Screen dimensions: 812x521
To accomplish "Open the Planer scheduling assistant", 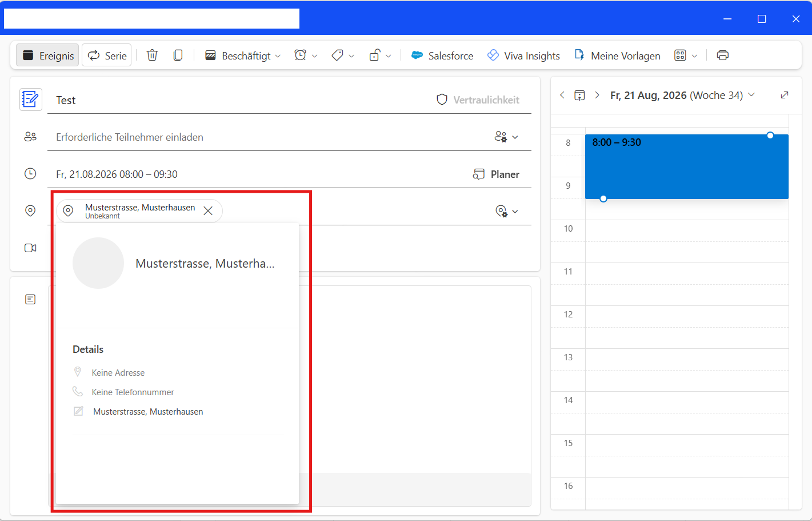I will [496, 174].
